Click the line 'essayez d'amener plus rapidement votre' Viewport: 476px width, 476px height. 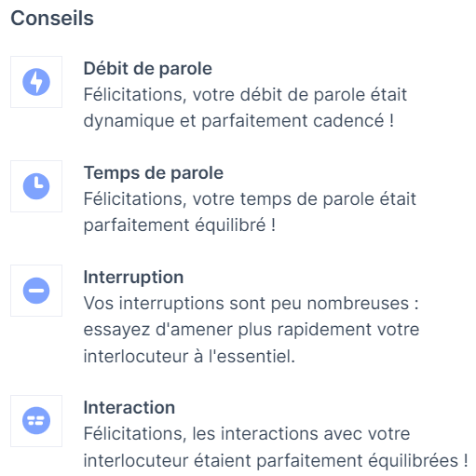coord(252,330)
